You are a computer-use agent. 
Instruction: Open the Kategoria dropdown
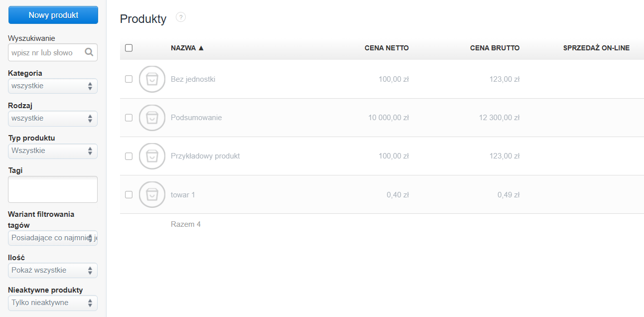tap(53, 86)
